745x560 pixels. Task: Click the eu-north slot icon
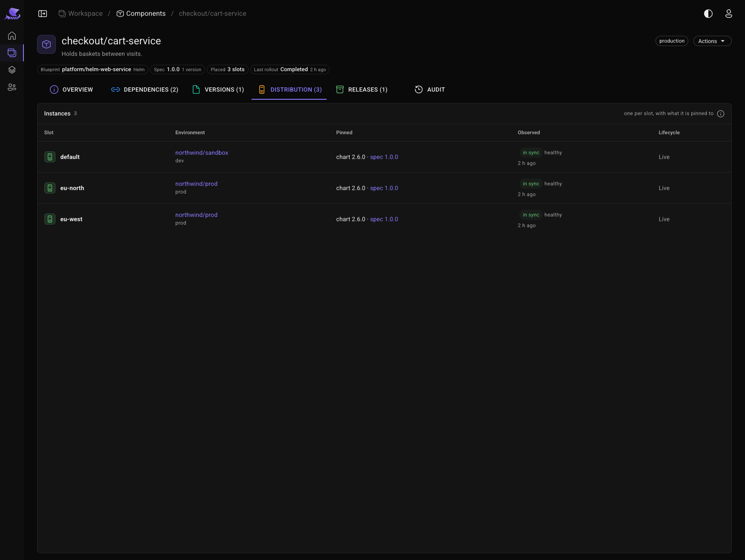pyautogui.click(x=50, y=188)
